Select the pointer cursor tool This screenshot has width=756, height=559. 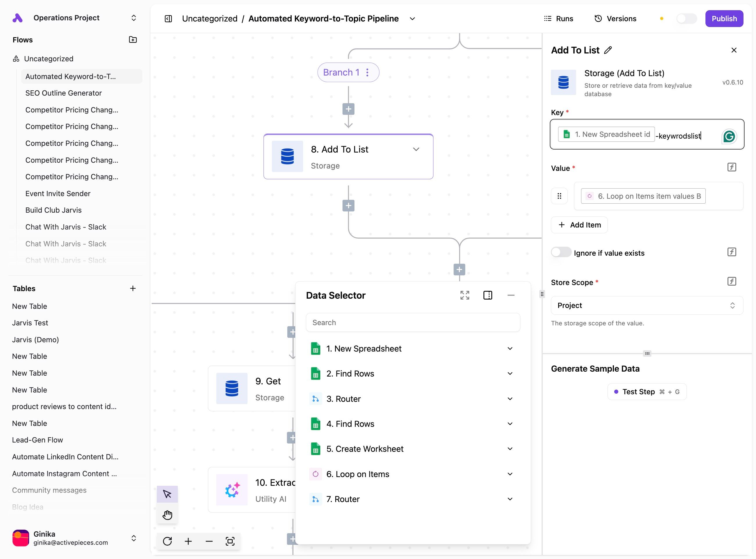pos(167,494)
